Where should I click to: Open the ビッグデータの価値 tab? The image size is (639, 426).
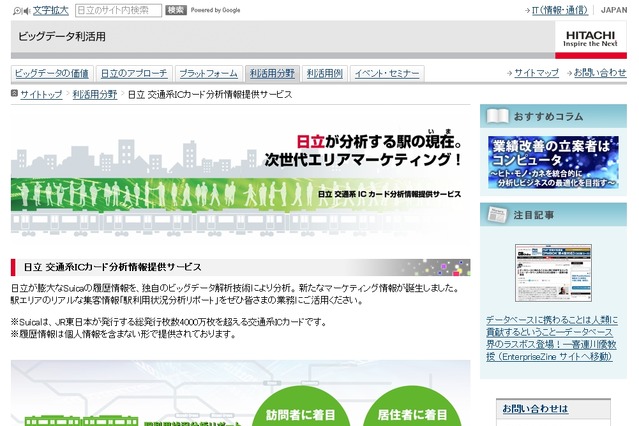tap(52, 74)
